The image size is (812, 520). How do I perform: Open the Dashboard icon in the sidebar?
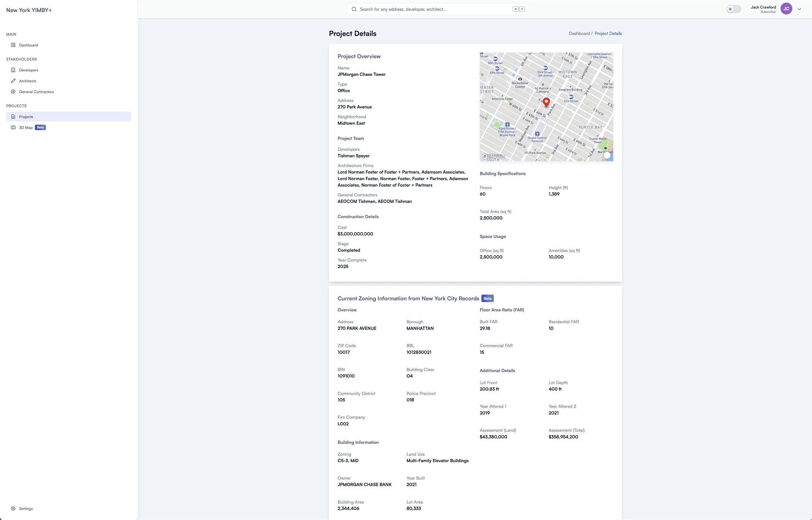tap(13, 45)
